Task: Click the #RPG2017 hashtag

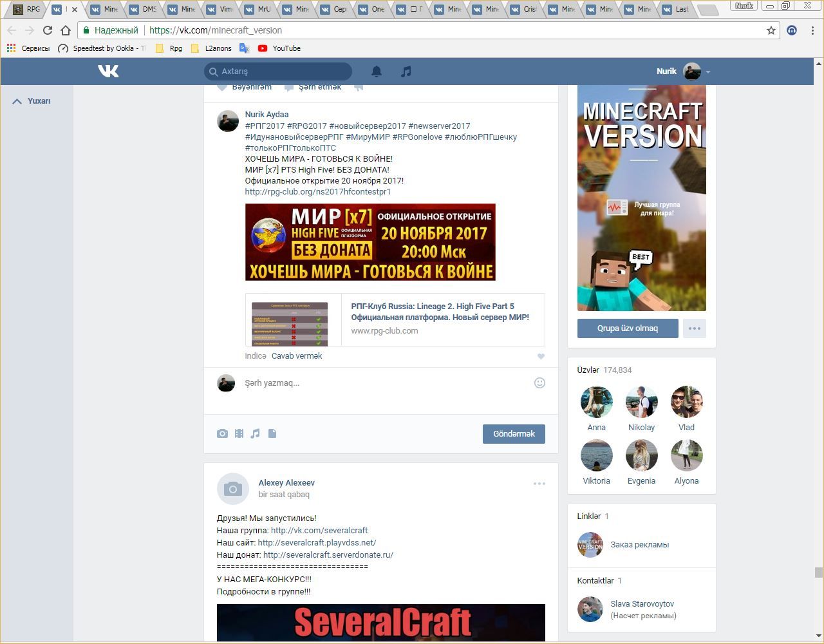Action: 306,126
